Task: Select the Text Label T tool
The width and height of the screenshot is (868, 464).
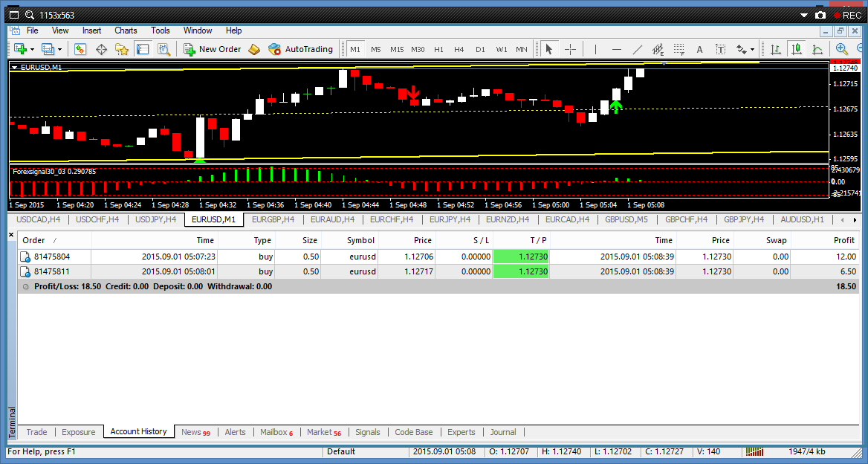Action: click(x=720, y=49)
